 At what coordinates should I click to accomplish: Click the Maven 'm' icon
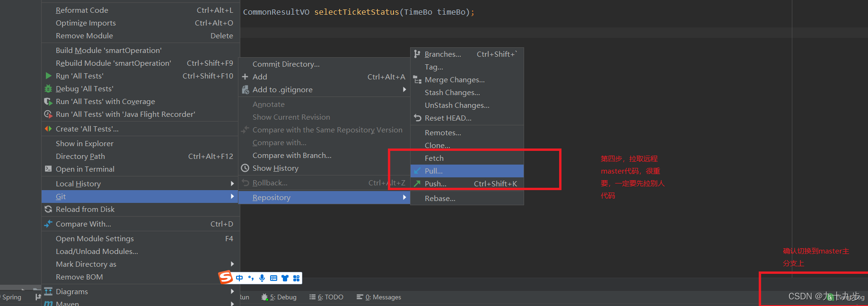tap(48, 304)
